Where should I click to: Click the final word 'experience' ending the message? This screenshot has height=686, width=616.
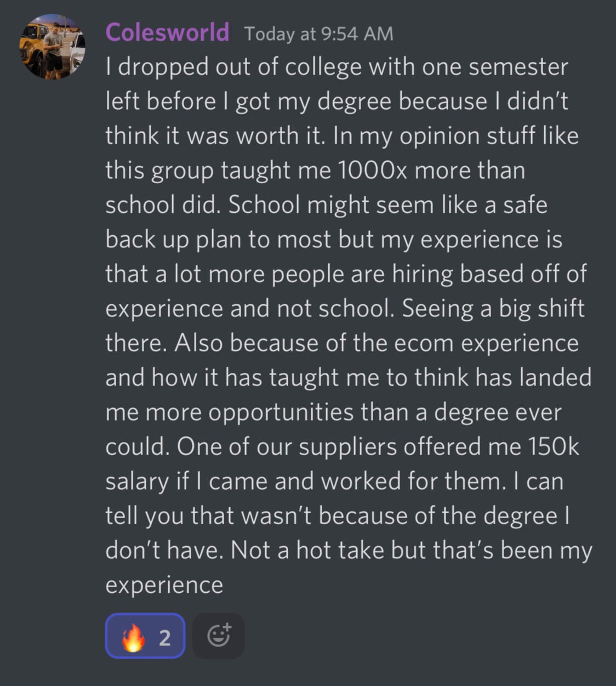tap(164, 585)
